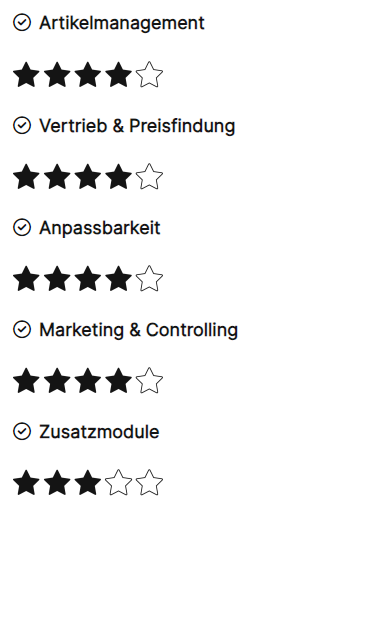Click the Vertrieb & Preisfindung label
The height and width of the screenshot is (620, 370).
(x=137, y=126)
